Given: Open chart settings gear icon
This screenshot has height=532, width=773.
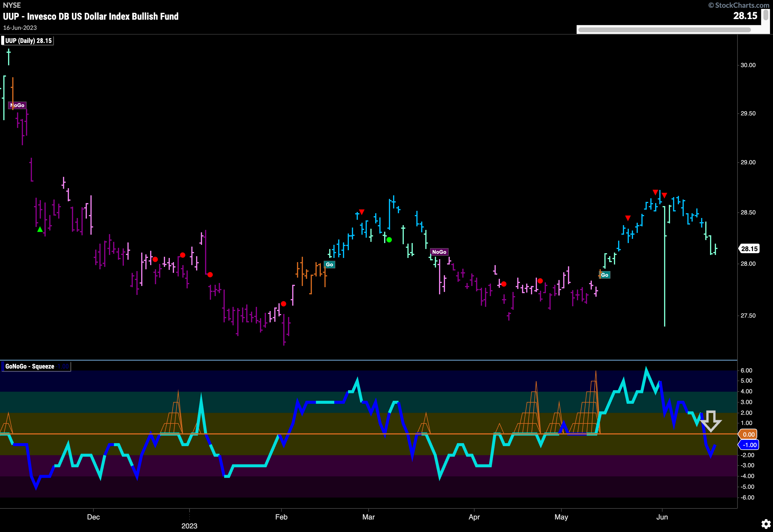Looking at the screenshot, I should (x=766, y=524).
